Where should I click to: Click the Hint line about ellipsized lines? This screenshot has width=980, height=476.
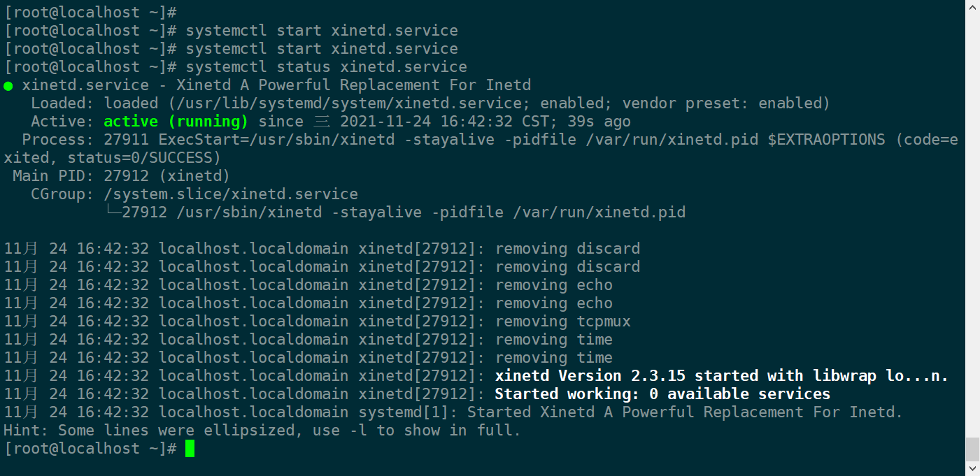tap(262, 431)
